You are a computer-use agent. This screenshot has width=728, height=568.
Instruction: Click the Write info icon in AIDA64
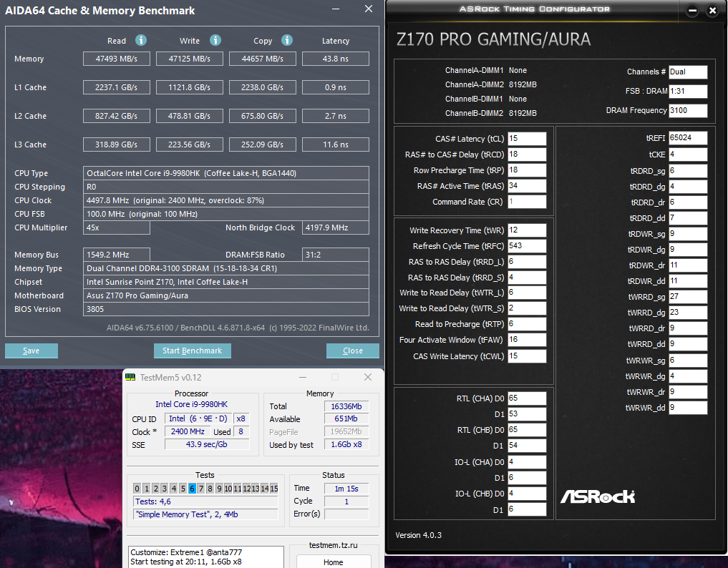pos(215,40)
